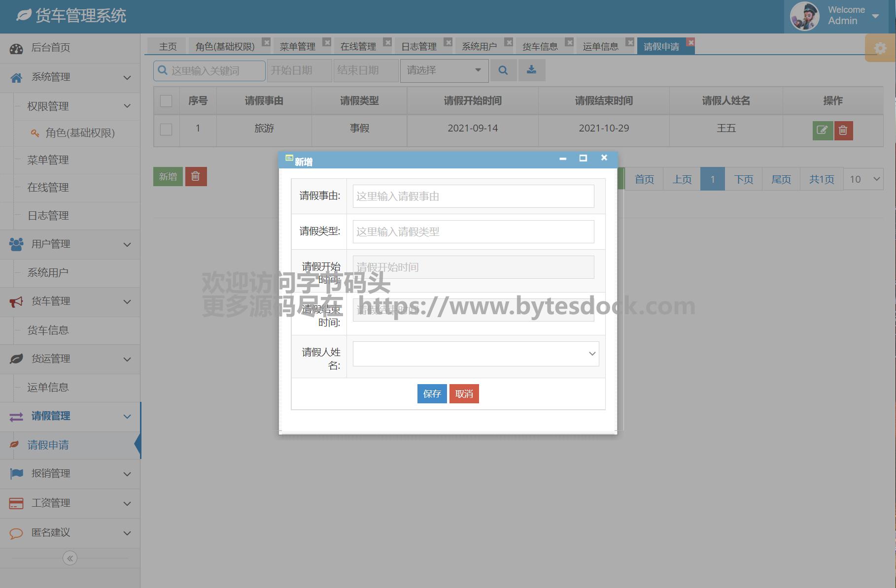896x588 pixels.
Task: Open the 请假人姓名 dropdown in dialog
Action: pos(476,354)
